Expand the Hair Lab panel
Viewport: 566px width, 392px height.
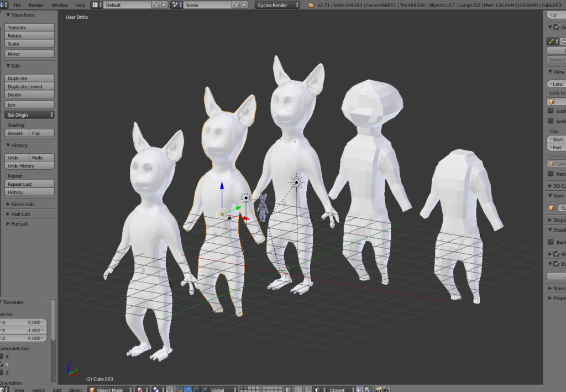8,214
